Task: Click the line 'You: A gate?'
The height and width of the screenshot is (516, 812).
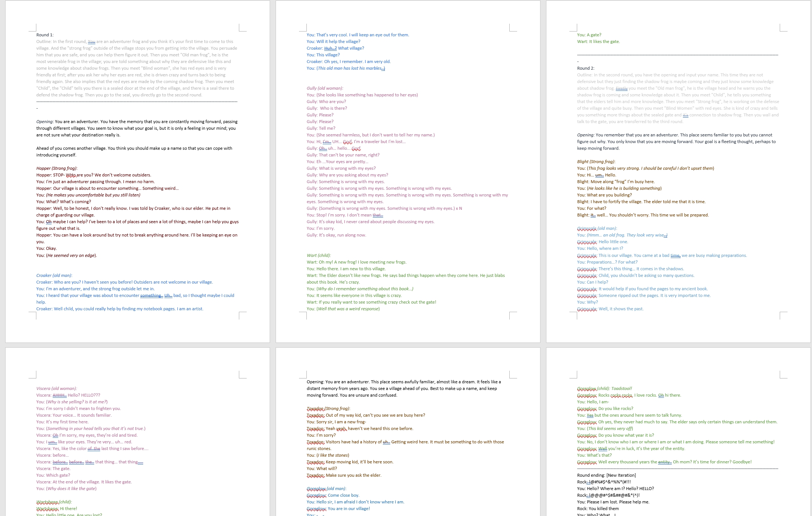Action: pos(589,35)
